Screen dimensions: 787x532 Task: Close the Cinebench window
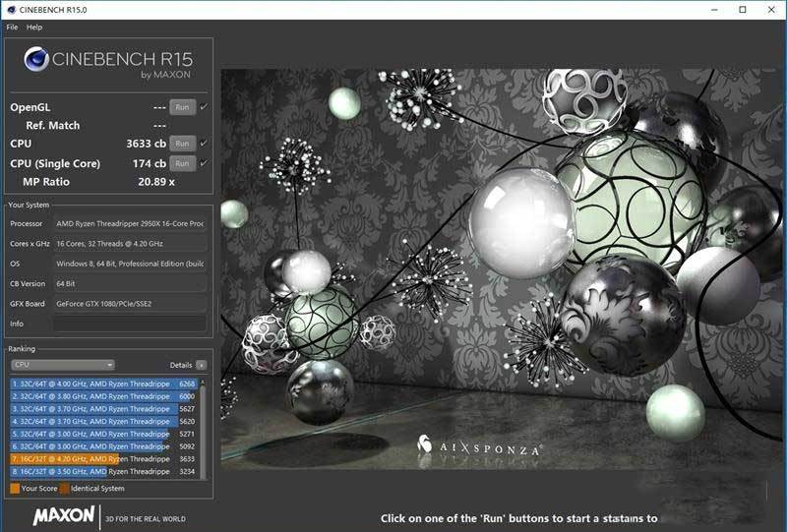click(771, 10)
